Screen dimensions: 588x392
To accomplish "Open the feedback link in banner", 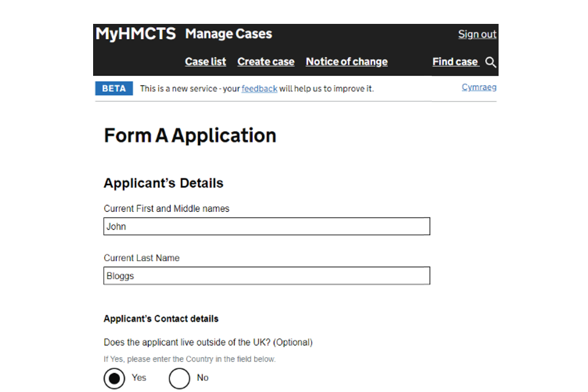I will (x=259, y=89).
